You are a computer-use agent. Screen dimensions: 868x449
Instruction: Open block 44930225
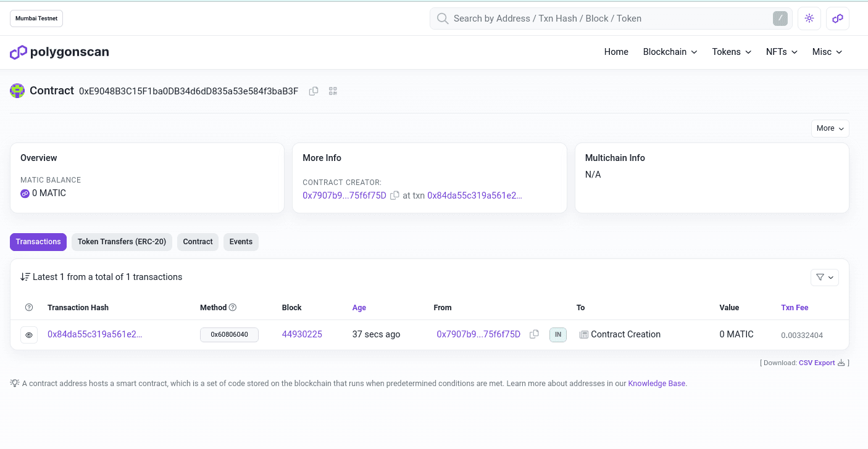(x=302, y=334)
